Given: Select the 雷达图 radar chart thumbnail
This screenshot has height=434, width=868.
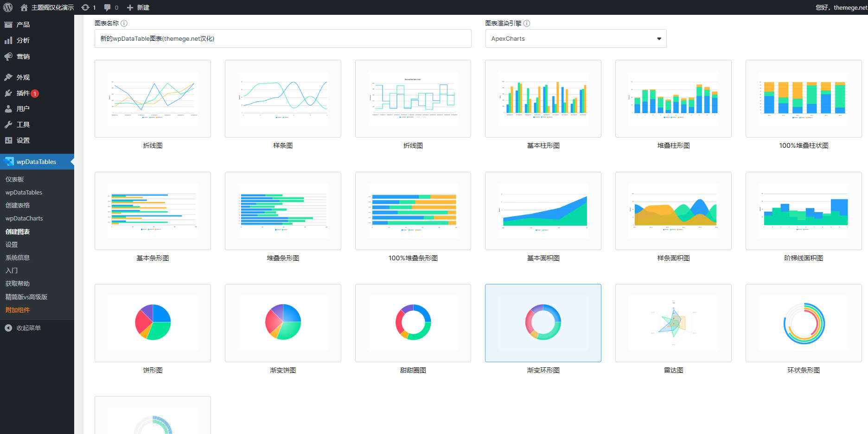Looking at the screenshot, I should [673, 323].
